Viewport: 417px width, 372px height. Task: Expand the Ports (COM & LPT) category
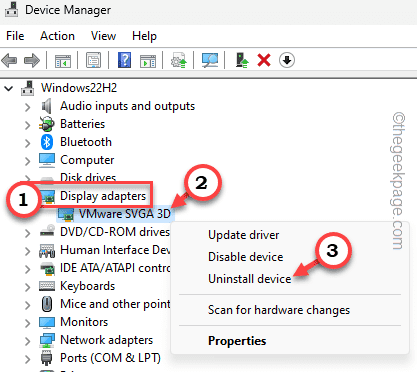(x=27, y=359)
